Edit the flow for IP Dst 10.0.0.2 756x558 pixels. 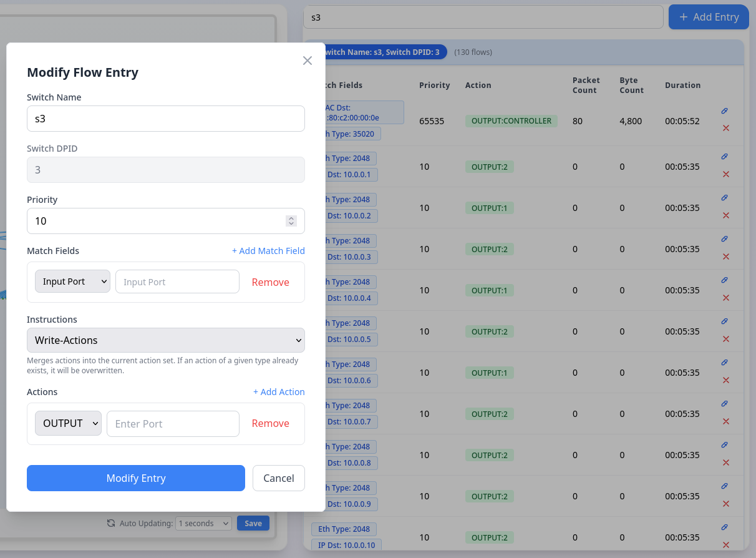click(x=724, y=198)
